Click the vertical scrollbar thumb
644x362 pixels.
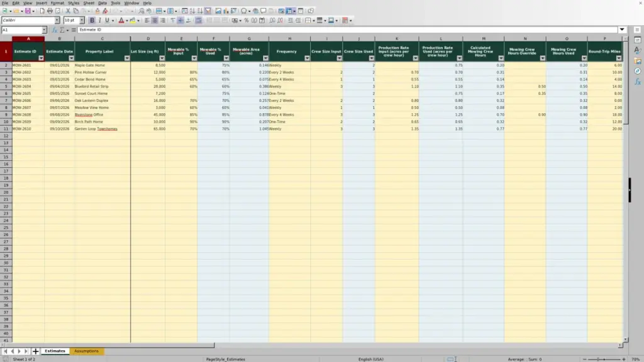tap(626, 82)
